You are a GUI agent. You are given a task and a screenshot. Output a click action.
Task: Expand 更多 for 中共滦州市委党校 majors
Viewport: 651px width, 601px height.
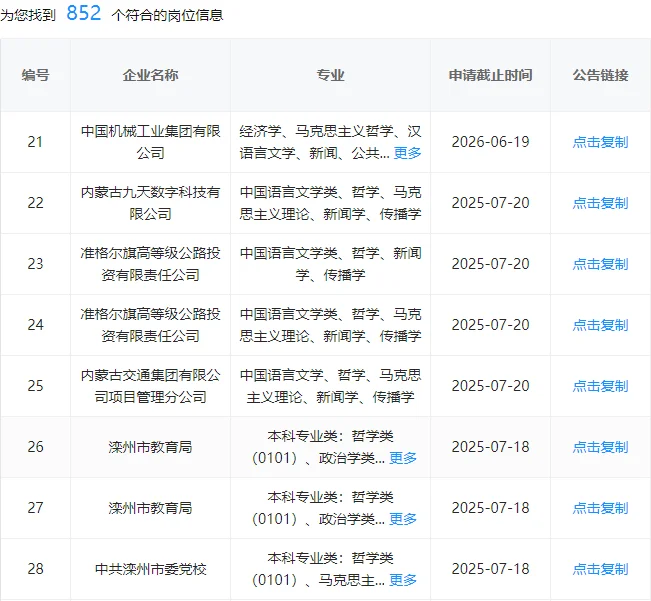[x=403, y=580]
